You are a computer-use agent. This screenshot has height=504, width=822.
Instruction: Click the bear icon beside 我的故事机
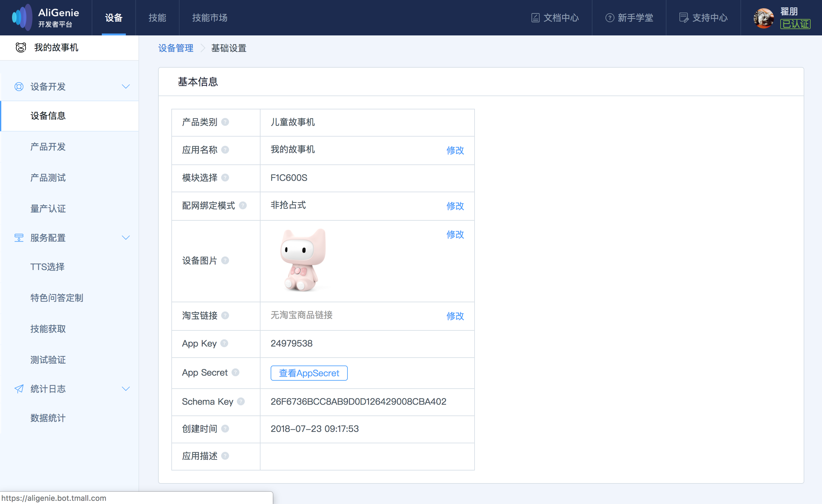pos(21,48)
